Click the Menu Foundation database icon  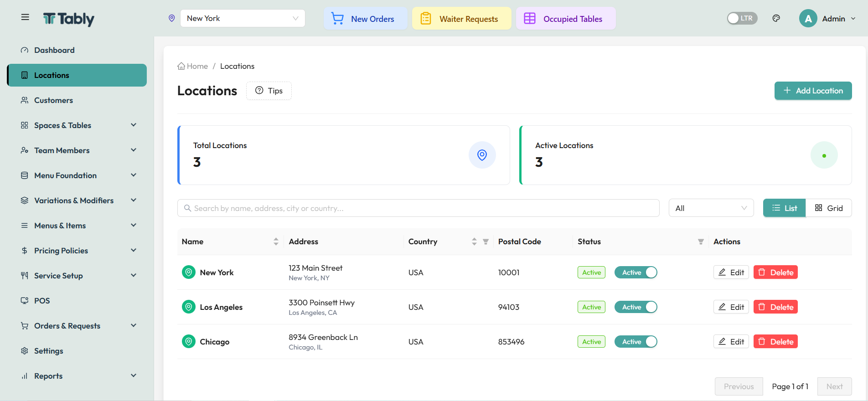[x=25, y=175]
